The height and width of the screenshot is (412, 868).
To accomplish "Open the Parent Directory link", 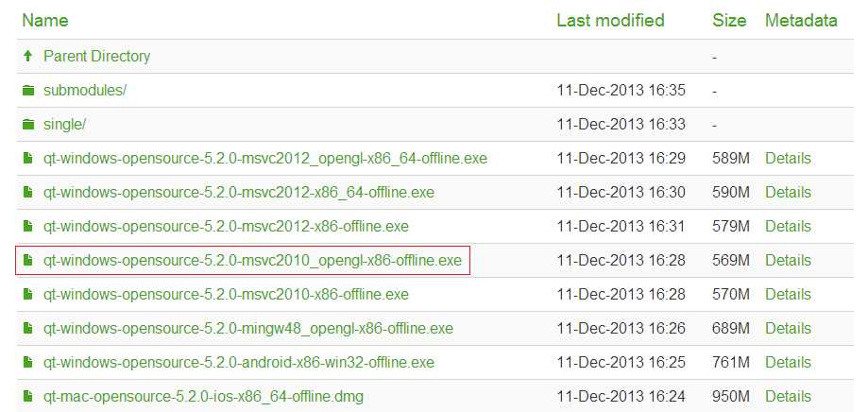I will [x=97, y=57].
